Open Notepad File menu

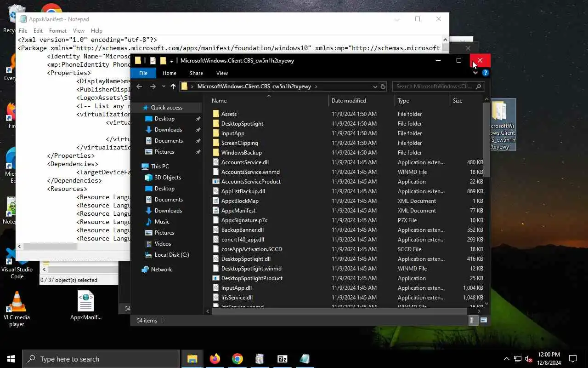click(x=23, y=31)
